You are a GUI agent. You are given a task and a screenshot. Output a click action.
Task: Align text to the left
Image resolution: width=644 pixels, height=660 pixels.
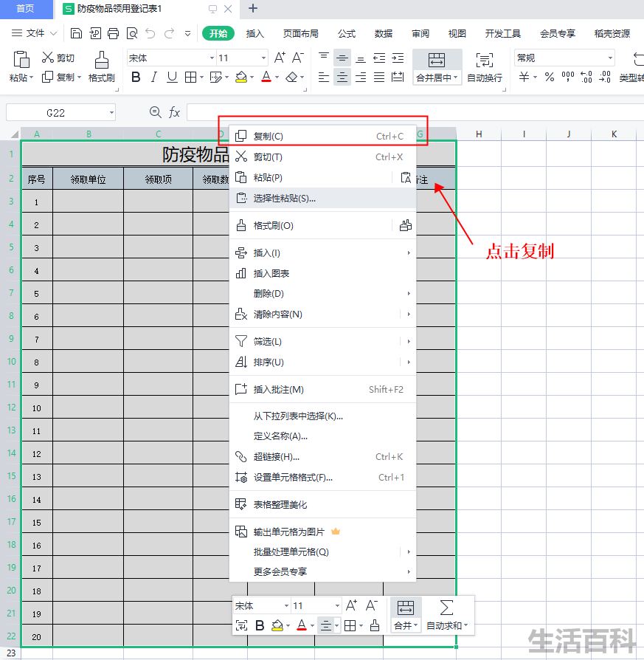pyautogui.click(x=323, y=77)
